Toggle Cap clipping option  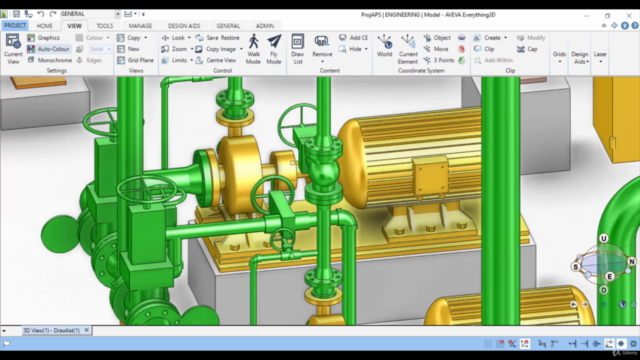point(527,49)
